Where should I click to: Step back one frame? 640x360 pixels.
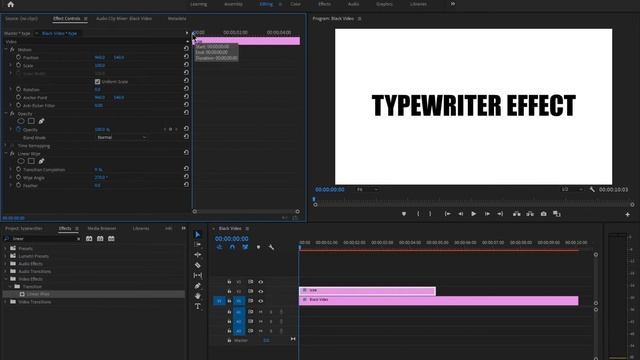pos(460,214)
